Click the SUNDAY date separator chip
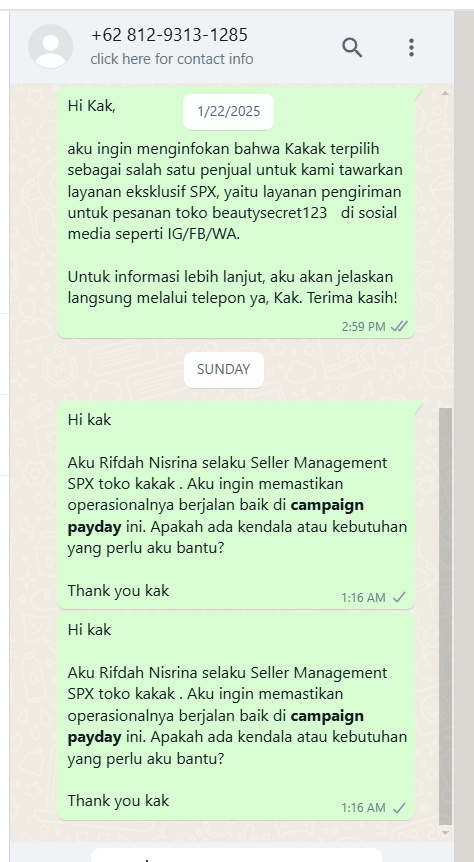This screenshot has width=474, height=862. pos(223,369)
